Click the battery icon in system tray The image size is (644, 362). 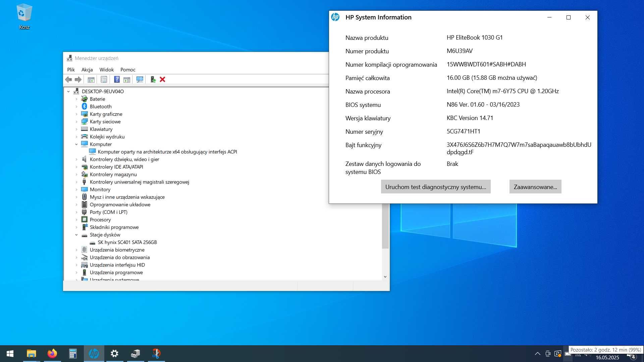tap(568, 354)
